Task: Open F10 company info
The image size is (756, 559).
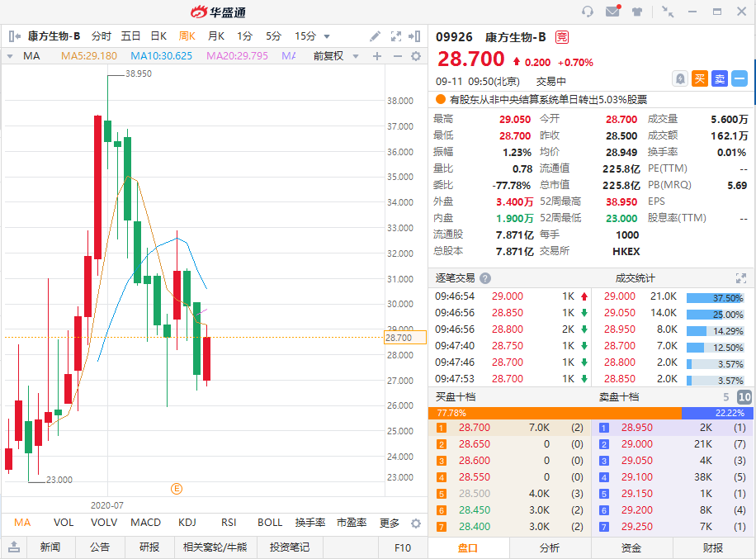Action: [x=403, y=548]
